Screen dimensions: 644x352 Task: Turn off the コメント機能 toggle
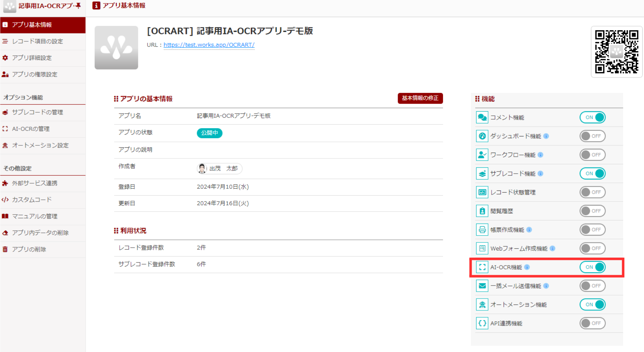click(592, 117)
